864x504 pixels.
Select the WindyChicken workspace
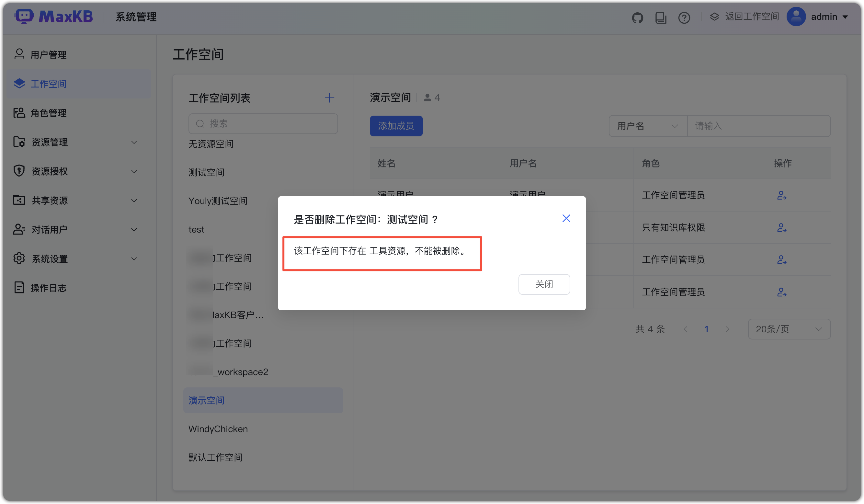point(218,429)
